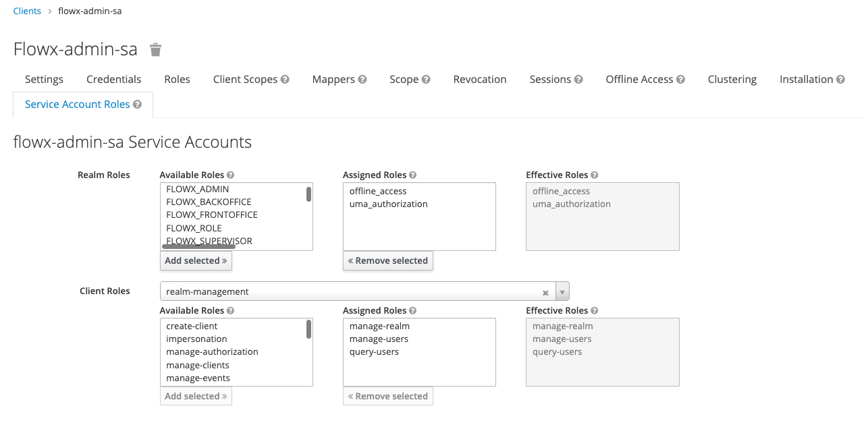Viewport: 868px width, 425px height.
Task: Open the Clustering tab
Action: click(x=732, y=79)
